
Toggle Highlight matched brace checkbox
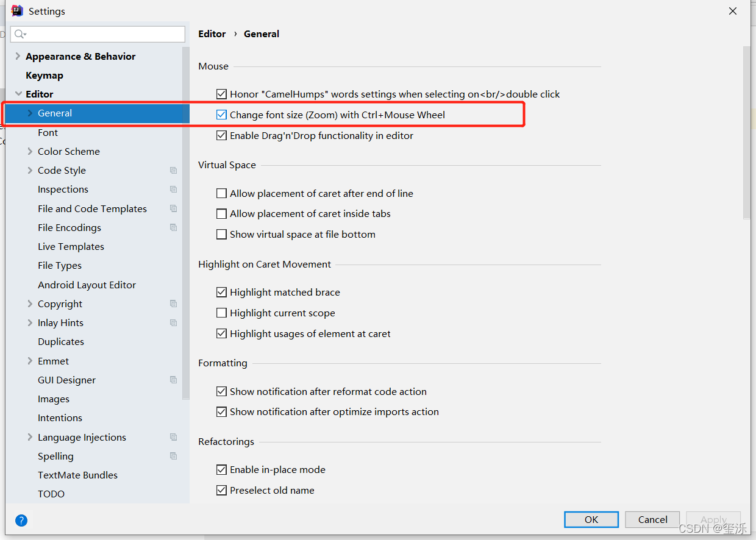coord(221,292)
